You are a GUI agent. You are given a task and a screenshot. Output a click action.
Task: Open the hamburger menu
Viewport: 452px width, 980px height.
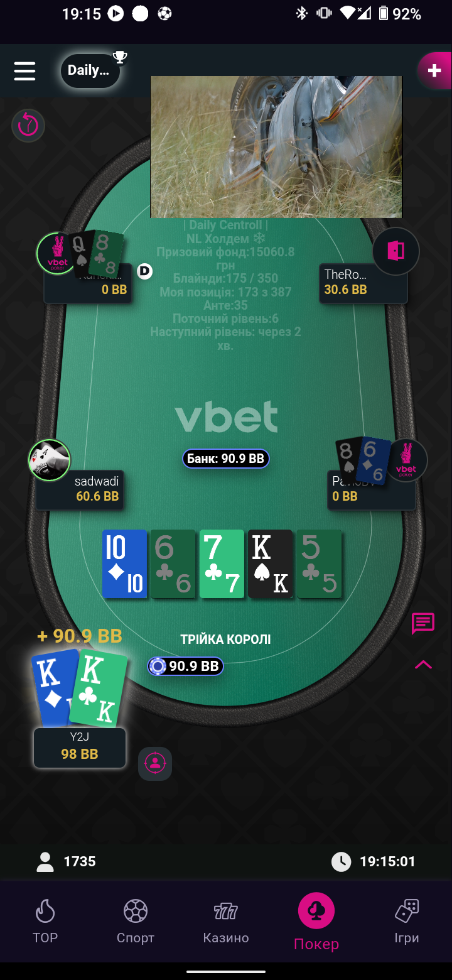[x=24, y=70]
